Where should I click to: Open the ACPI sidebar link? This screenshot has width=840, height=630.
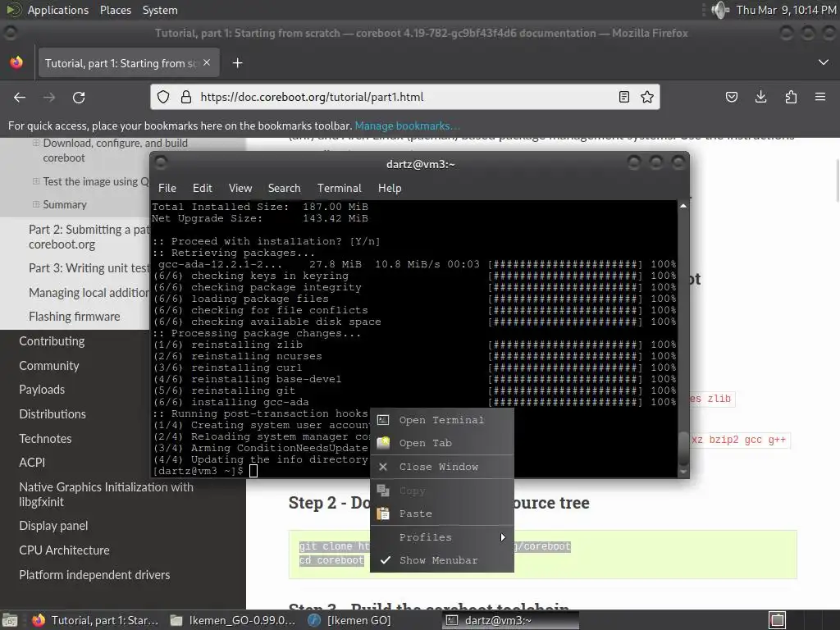pos(32,463)
